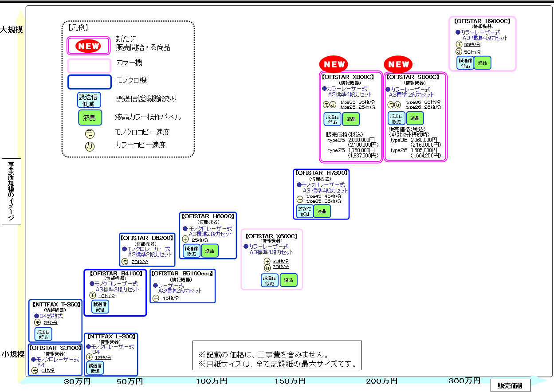Click the vertical 事業所規模のイメージ label box
This screenshot has height=392, width=554.
12,191
